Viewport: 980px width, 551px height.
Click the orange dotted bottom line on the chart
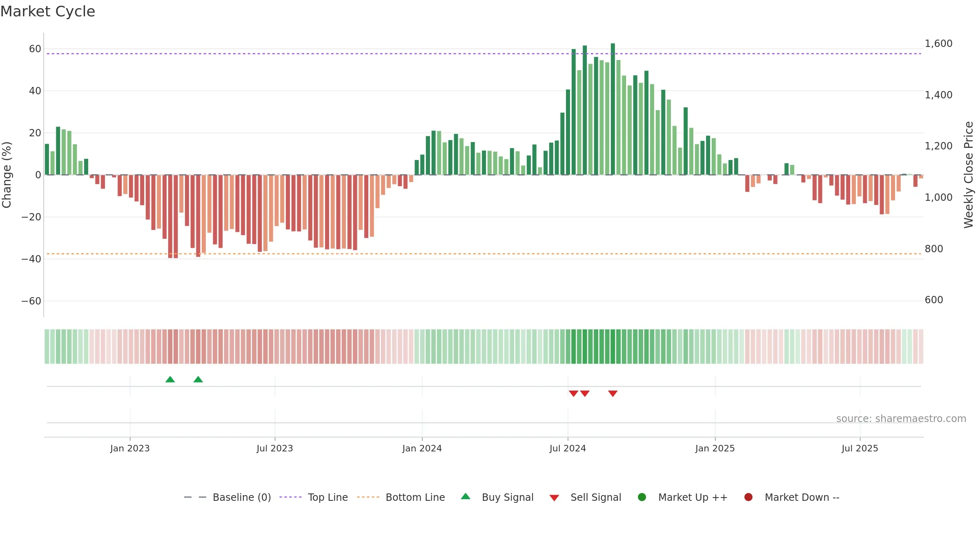484,254
